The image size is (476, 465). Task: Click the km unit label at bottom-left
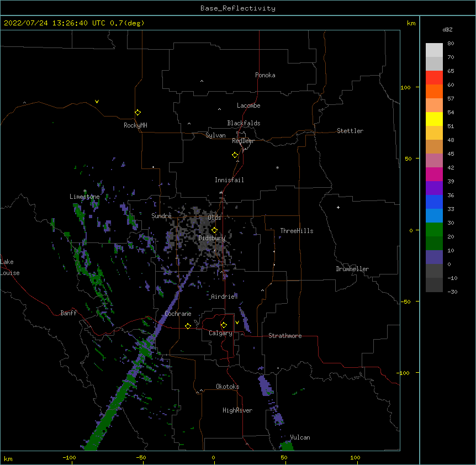point(8,459)
